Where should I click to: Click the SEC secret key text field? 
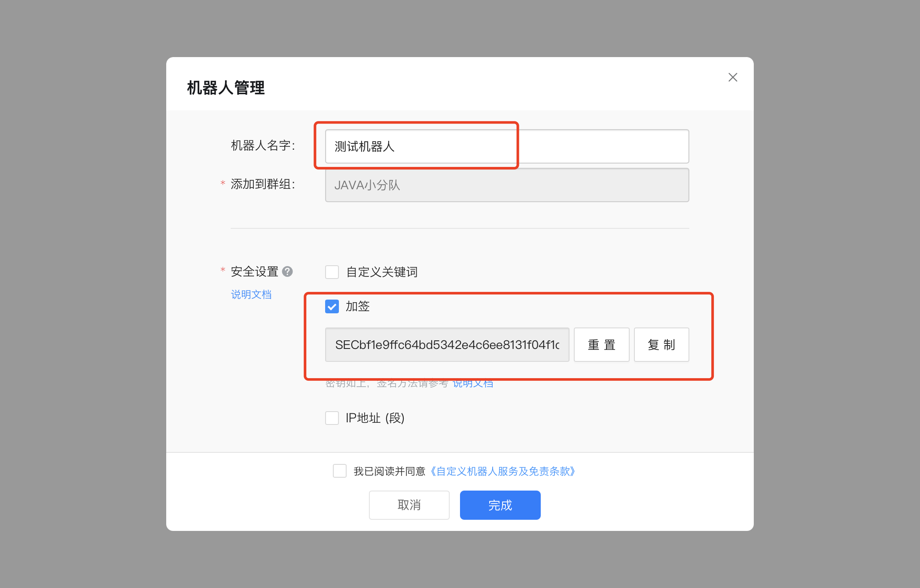pyautogui.click(x=447, y=345)
